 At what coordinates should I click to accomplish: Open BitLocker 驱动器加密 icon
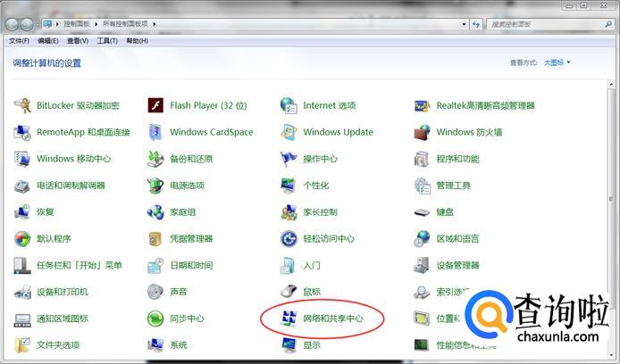22,105
